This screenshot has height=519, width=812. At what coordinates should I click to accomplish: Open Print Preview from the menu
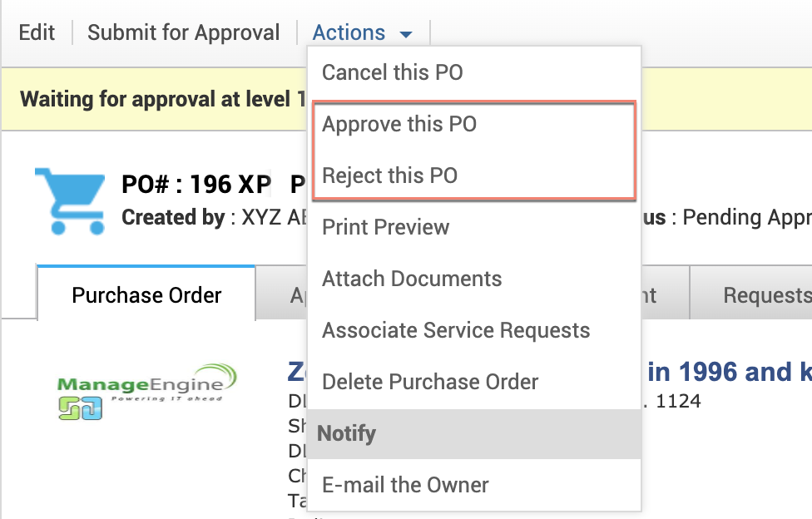coord(385,227)
